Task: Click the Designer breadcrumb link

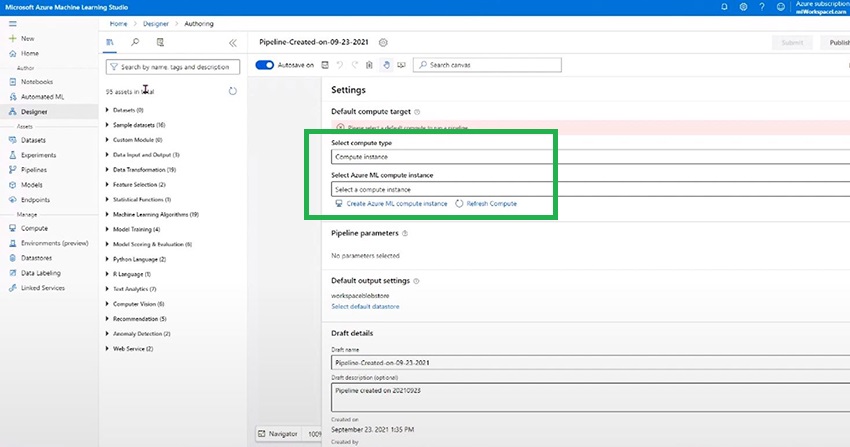Action: click(x=156, y=24)
